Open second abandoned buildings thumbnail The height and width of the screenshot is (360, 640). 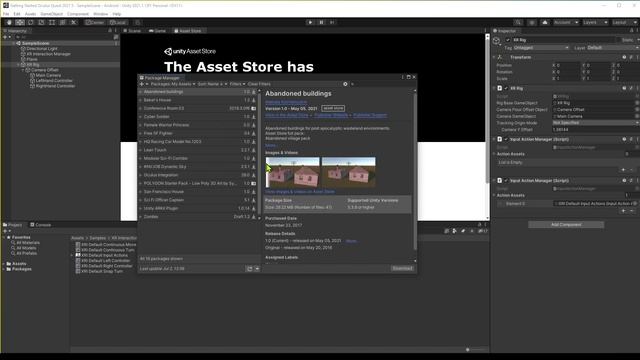click(x=349, y=172)
